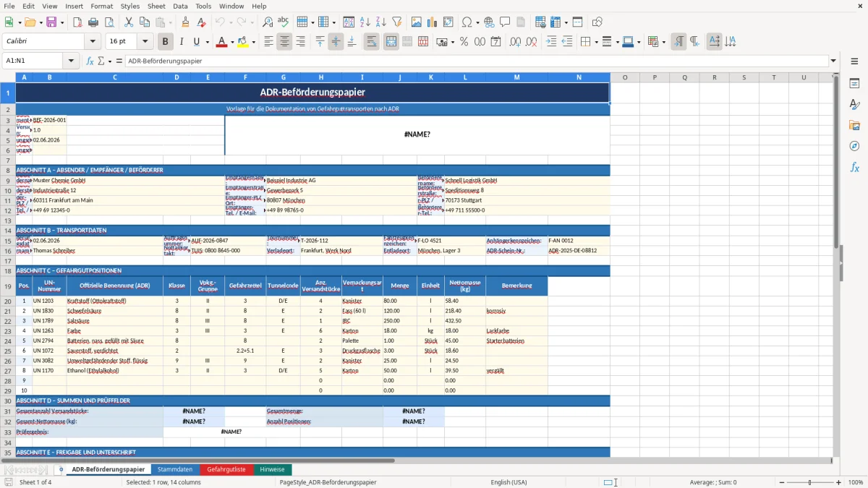Screen dimensions: 868x488
Task: Insert an image
Action: tap(417, 22)
